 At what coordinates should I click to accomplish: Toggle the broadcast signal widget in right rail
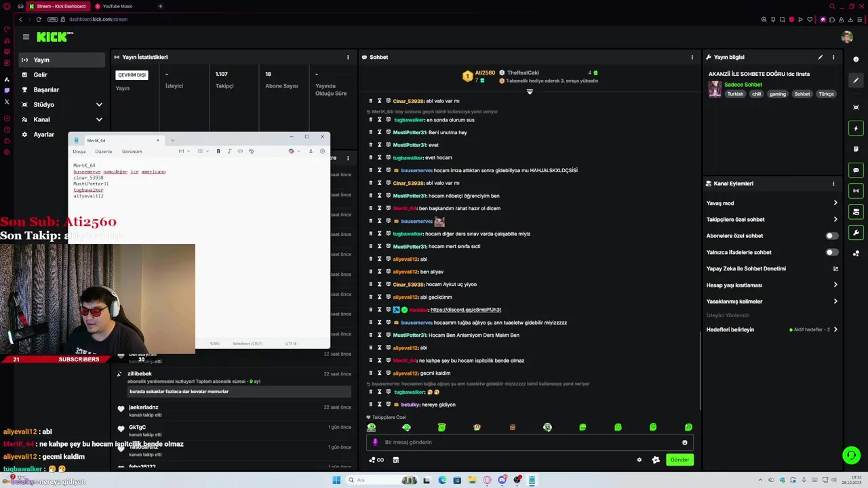[x=856, y=191]
